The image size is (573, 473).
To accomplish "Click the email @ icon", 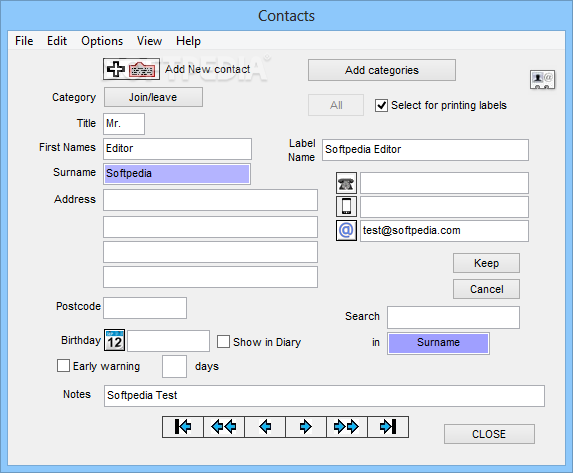I will point(346,230).
